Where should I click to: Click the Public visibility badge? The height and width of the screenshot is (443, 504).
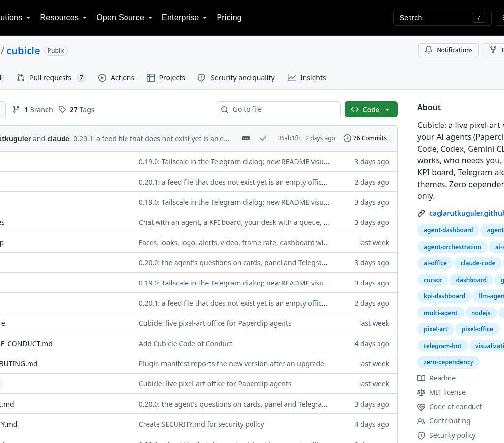tap(56, 51)
